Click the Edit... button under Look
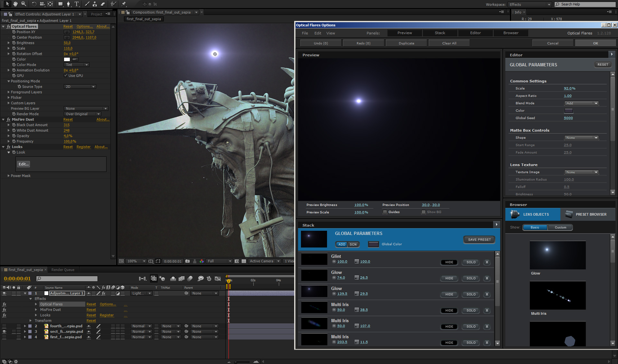Image resolution: width=618 pixels, height=364 pixels. (x=23, y=164)
